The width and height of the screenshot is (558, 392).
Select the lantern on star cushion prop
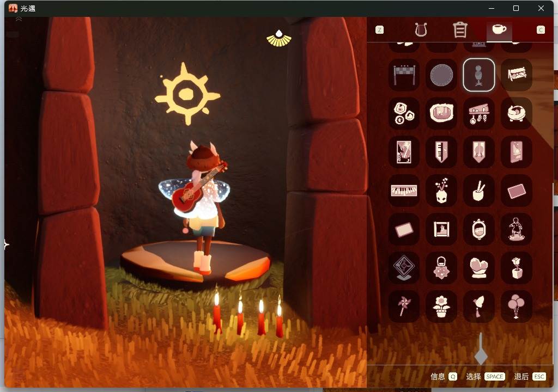[441, 267]
